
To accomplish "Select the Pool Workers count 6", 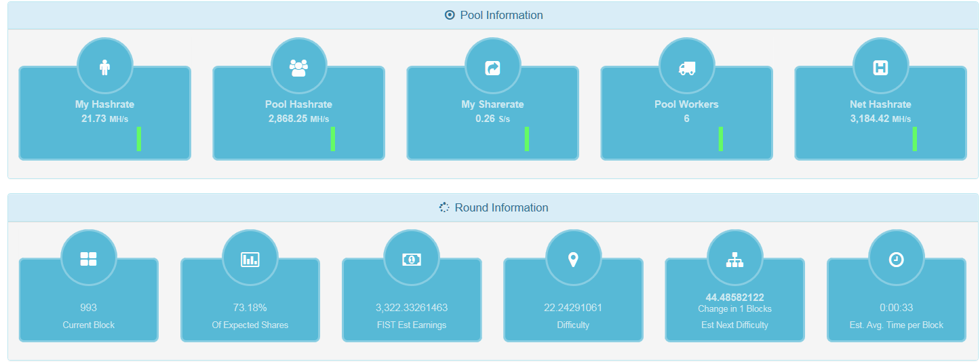I will coord(686,119).
